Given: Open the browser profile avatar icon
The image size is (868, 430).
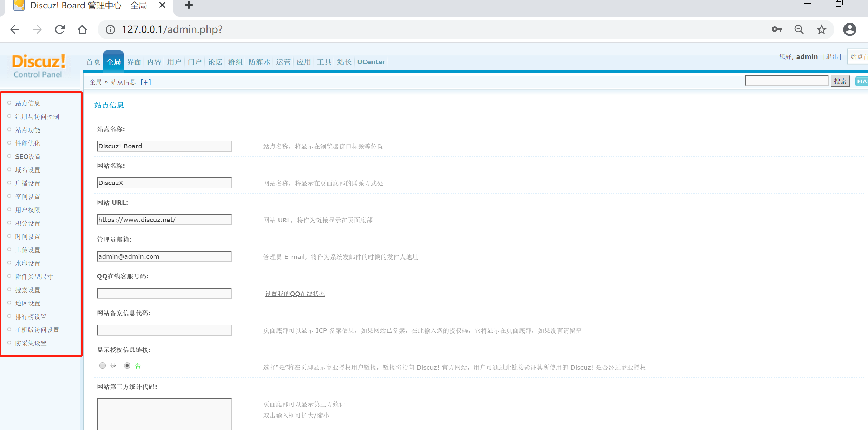Looking at the screenshot, I should pyautogui.click(x=849, y=29).
